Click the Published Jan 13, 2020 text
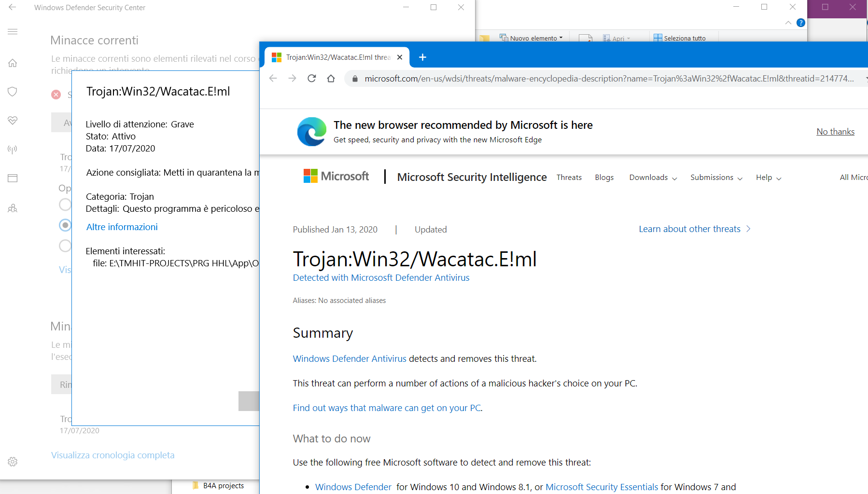The height and width of the screenshot is (494, 868). point(335,230)
